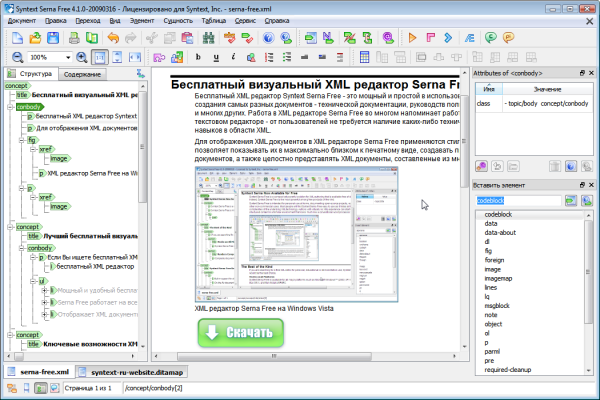Viewport: 600px width, 400px height.
Task: Apply bold with the b icon
Action: 198,57
